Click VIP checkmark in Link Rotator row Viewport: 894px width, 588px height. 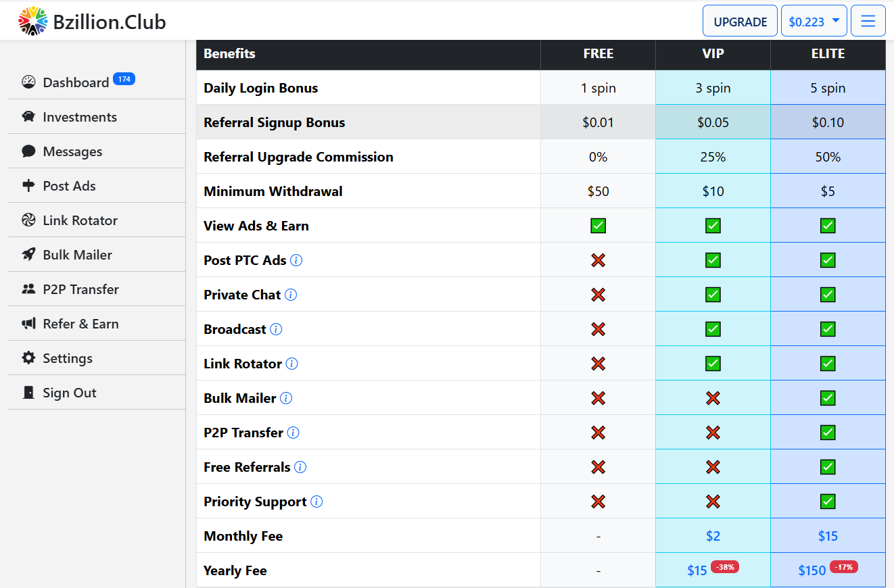click(x=713, y=364)
